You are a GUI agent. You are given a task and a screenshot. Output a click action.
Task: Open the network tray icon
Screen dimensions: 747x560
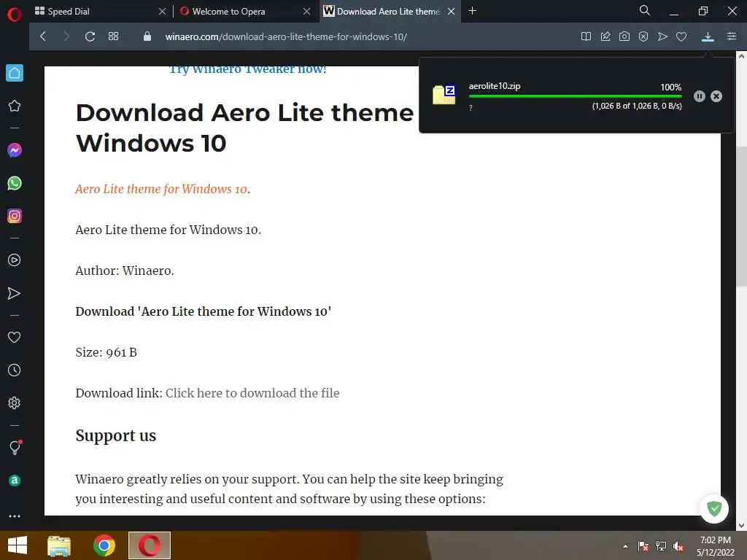tap(661, 546)
